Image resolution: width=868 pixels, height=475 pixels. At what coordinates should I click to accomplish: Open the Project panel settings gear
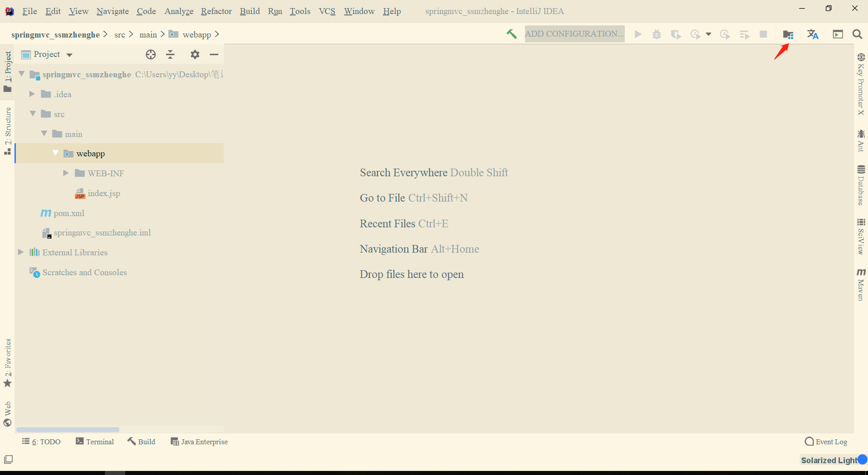point(195,55)
